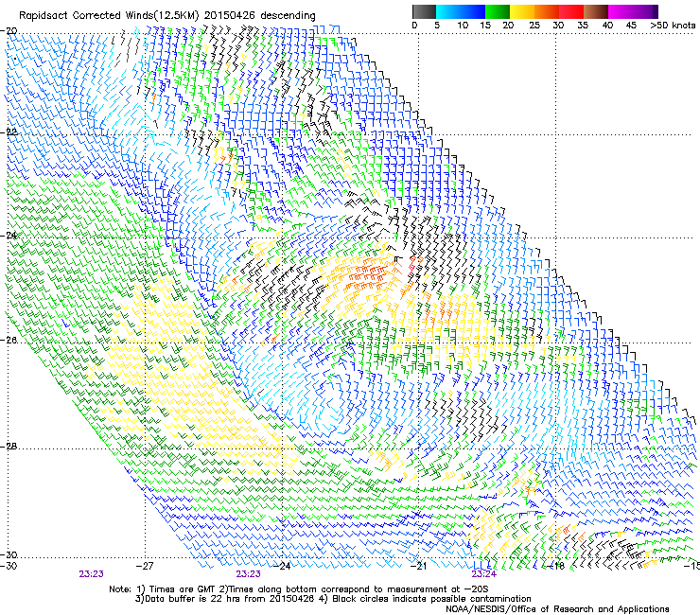Click the '>50 knots' legend label

[x=673, y=25]
